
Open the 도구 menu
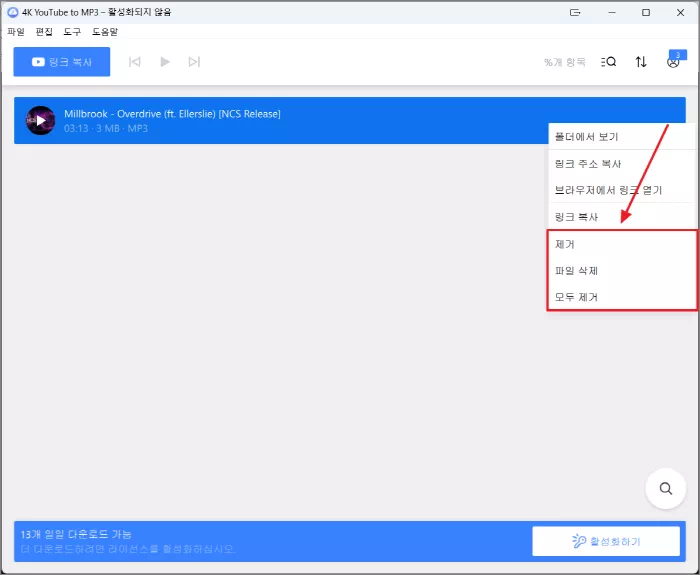coord(72,32)
